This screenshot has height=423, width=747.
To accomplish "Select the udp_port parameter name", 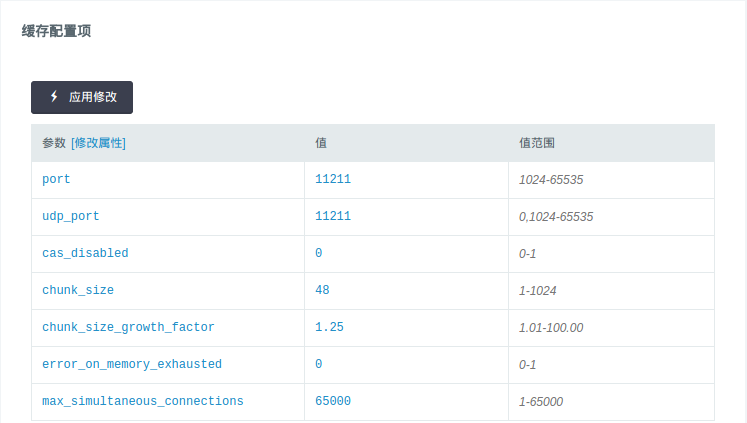I will 70,216.
